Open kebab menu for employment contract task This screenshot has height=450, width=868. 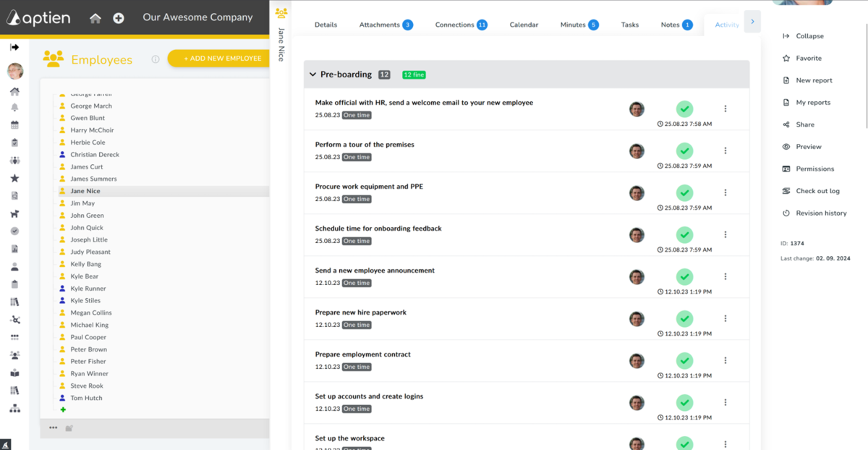point(726,360)
